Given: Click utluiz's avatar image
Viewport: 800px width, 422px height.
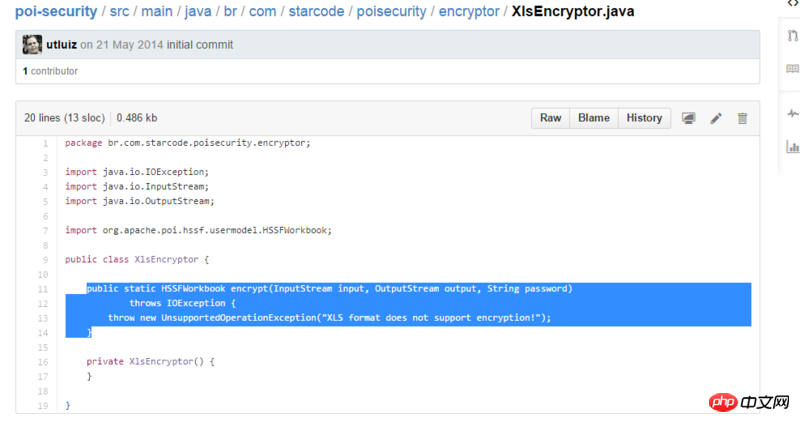Looking at the screenshot, I should pyautogui.click(x=32, y=45).
